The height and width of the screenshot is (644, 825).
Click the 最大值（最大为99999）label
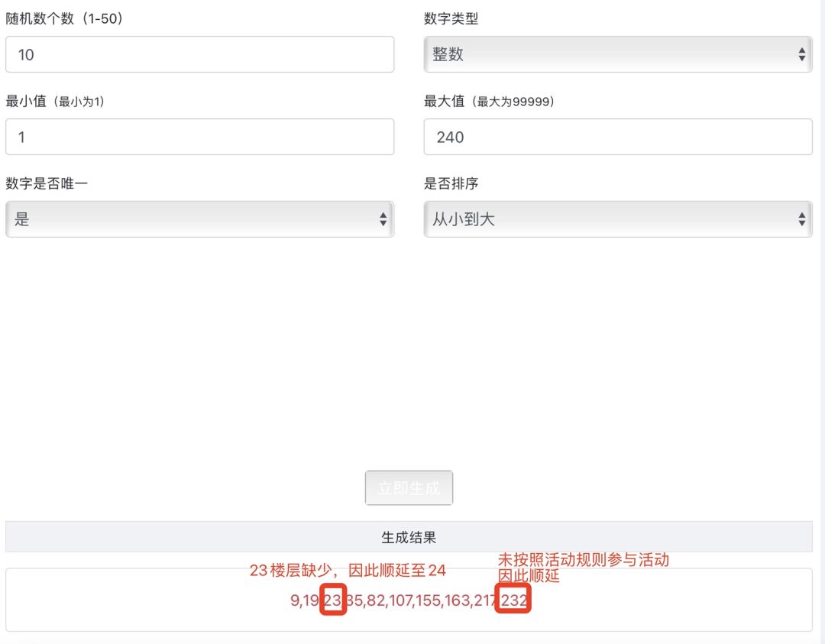[x=489, y=102]
